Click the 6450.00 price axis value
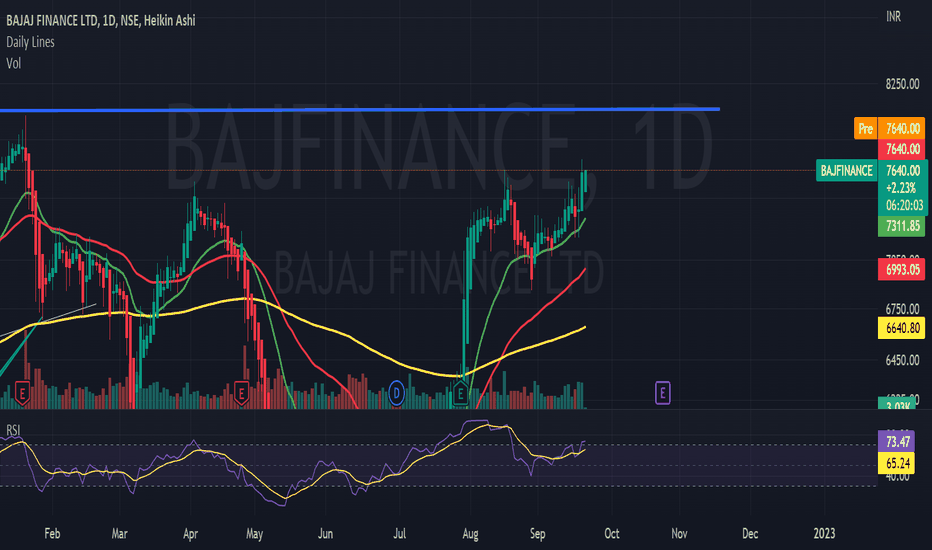 click(x=902, y=360)
